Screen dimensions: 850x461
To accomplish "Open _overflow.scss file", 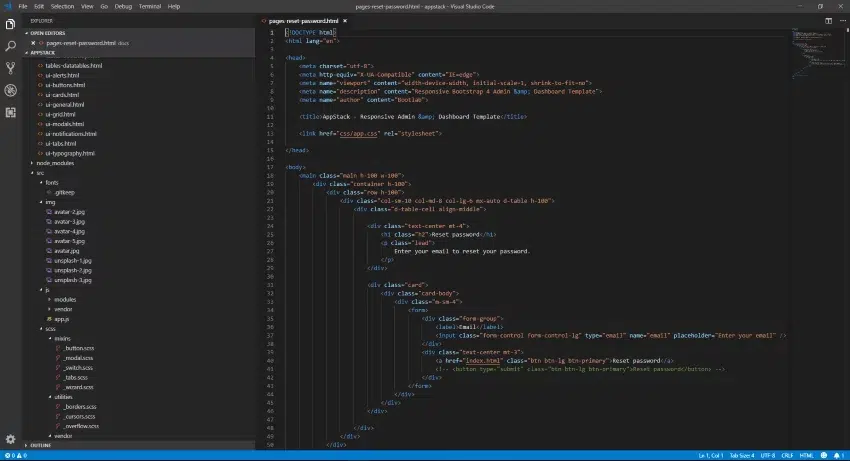I will 80,426.
